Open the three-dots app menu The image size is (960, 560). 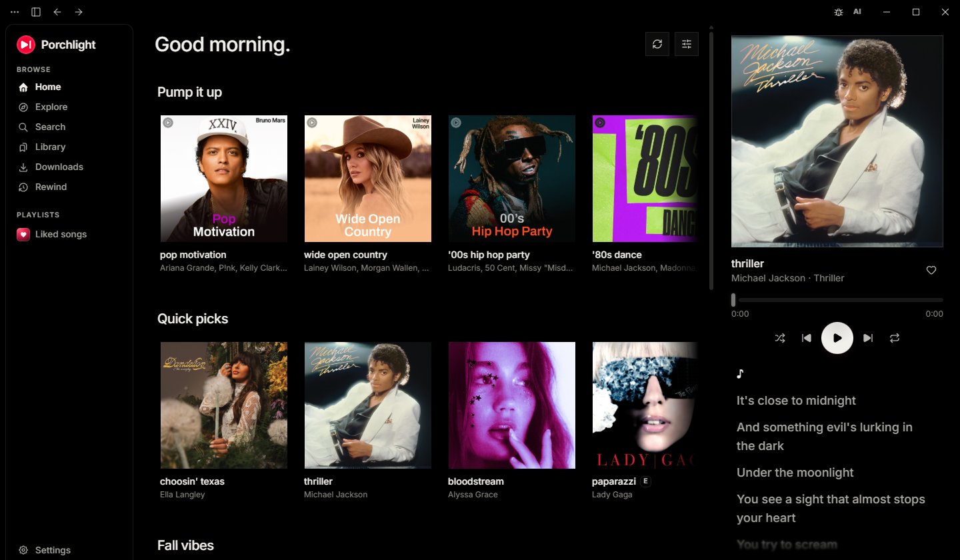click(15, 12)
